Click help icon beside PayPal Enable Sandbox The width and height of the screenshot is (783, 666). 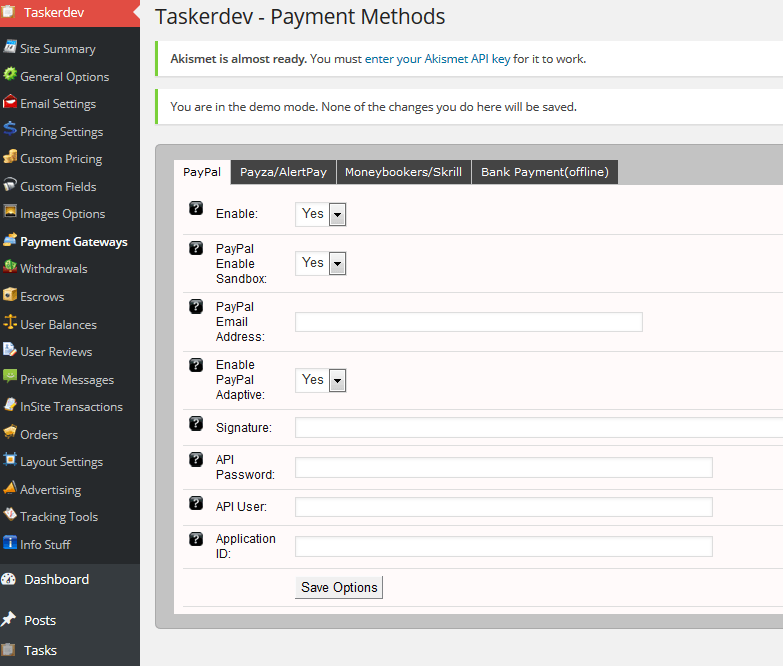(x=196, y=248)
